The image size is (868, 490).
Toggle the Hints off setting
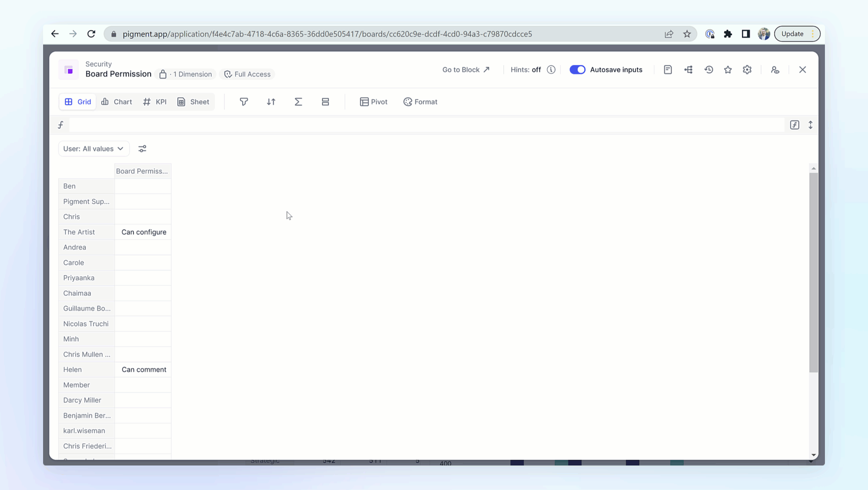(x=526, y=69)
